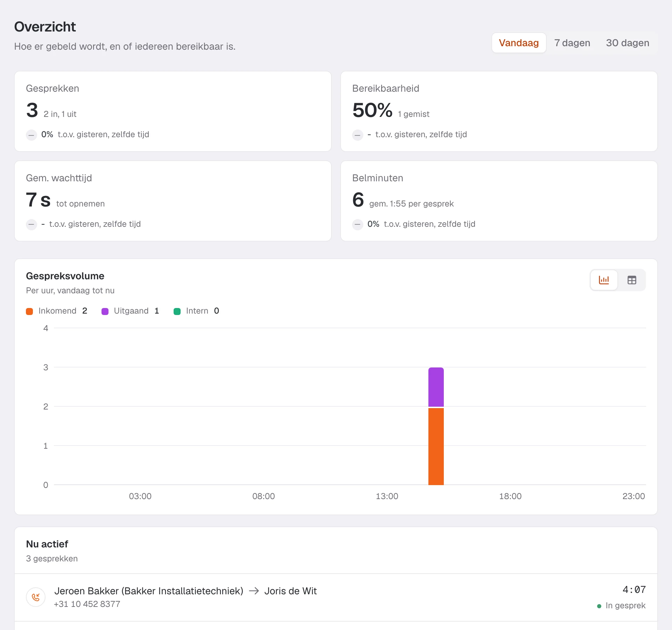Click the 4:07 call duration timer
This screenshot has width=672, height=630.
click(x=634, y=589)
